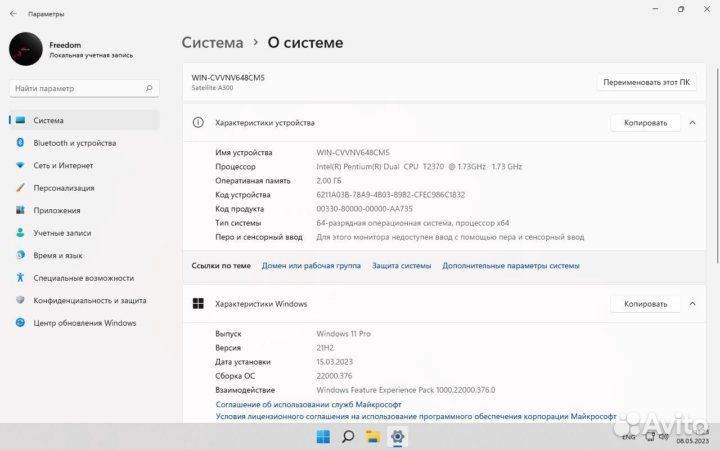Select the 'Satellite A300' model text
This screenshot has width=720, height=450.
[x=212, y=88]
